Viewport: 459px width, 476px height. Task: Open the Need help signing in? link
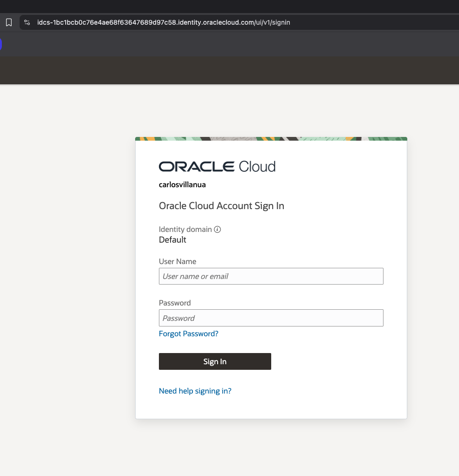click(x=195, y=391)
